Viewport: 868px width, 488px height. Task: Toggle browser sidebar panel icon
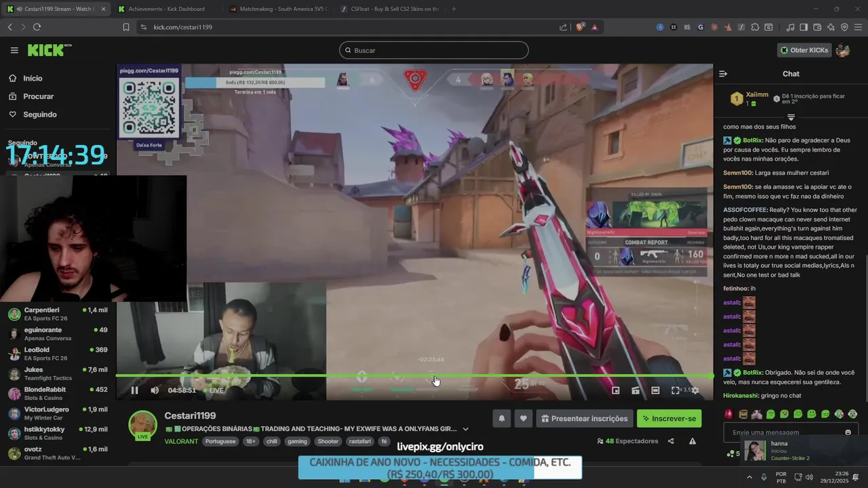[x=804, y=27]
